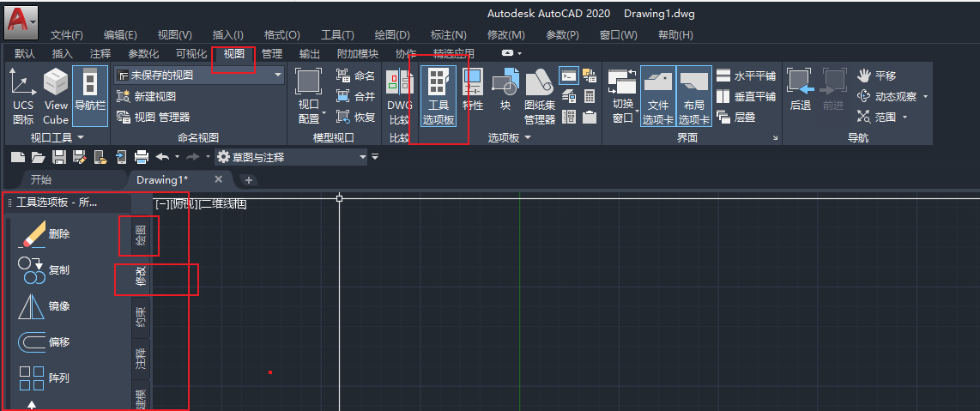This screenshot has width=980, height=411.
Task: Open the 动态观察 orbit dropdown arrow
Action: point(926,97)
